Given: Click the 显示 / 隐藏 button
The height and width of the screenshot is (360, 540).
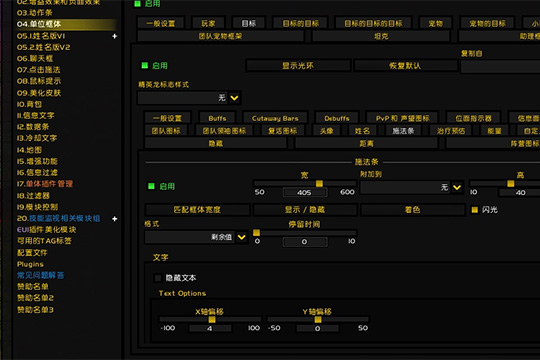Looking at the screenshot, I should 305,210.
